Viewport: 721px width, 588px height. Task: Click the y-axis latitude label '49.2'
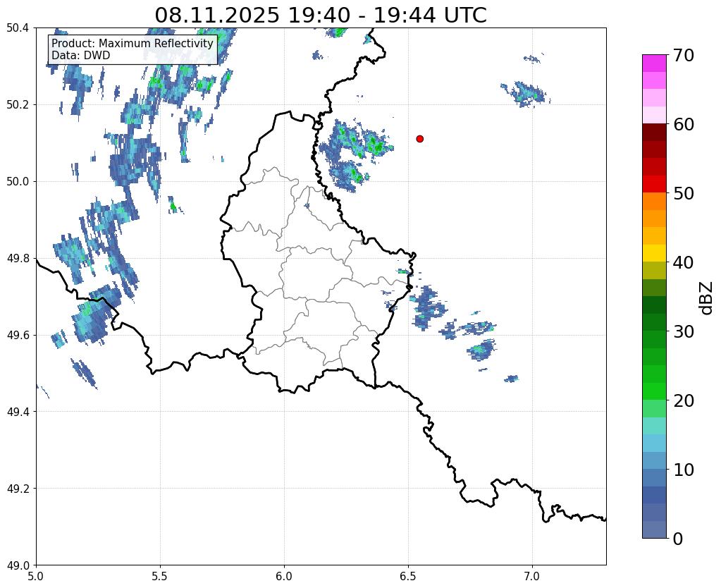pyautogui.click(x=18, y=489)
